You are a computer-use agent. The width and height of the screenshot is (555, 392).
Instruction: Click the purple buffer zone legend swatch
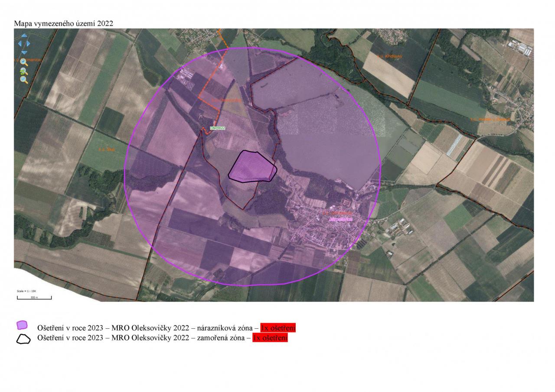pos(22,325)
